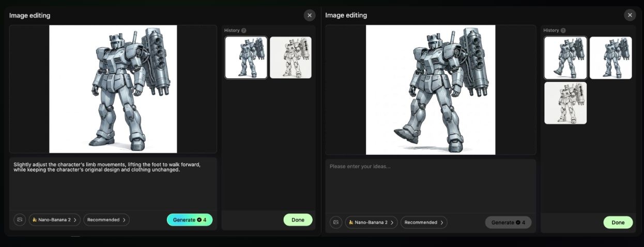Close the right Image editing dialog
The image size is (644, 247).
[630, 16]
